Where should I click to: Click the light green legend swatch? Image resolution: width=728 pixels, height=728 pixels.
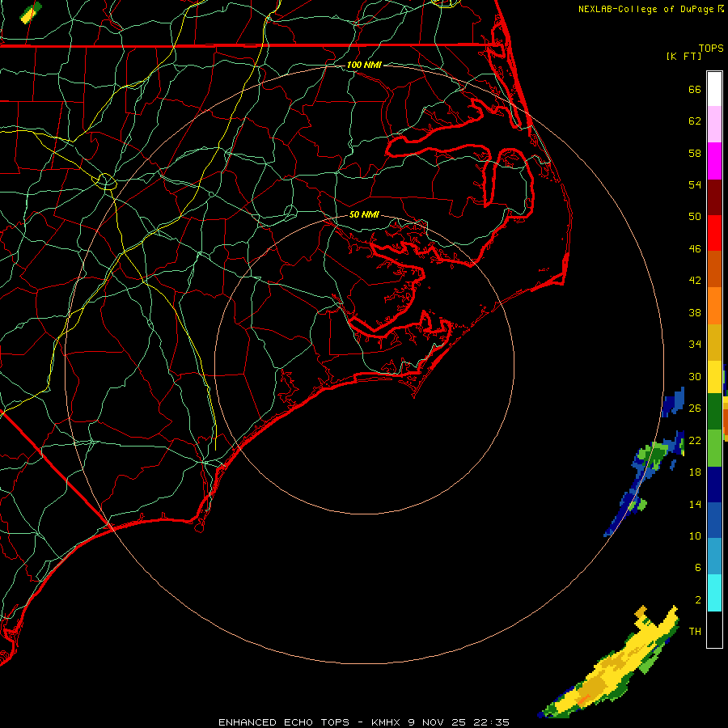click(x=714, y=448)
